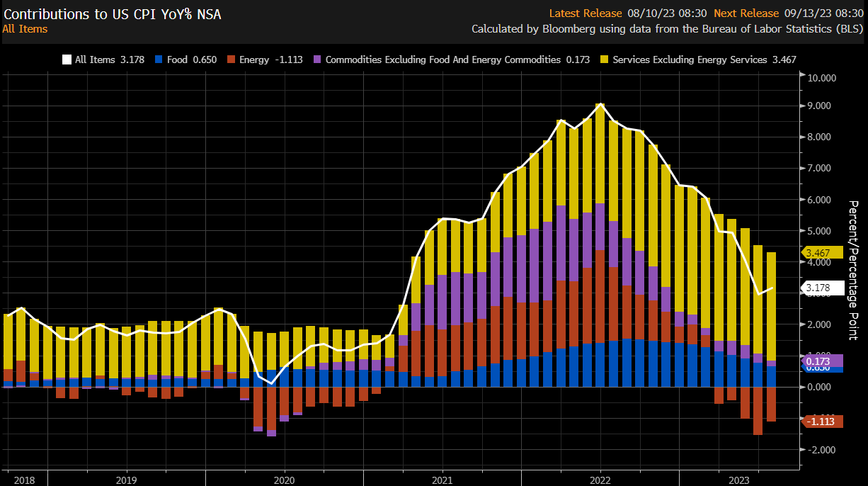Click the 10.000 label on the right axis
868x486 pixels.
click(x=821, y=78)
